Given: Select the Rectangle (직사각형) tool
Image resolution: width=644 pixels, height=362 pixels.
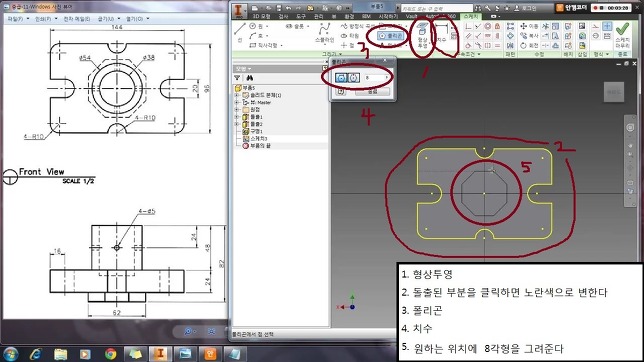Looking at the screenshot, I should (264, 45).
